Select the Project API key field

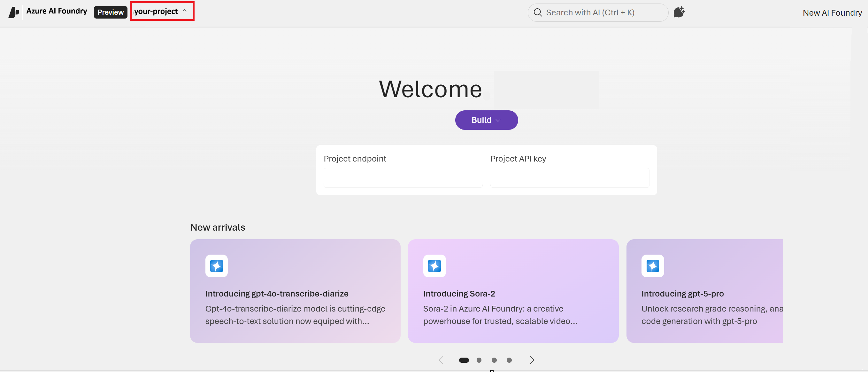point(570,178)
